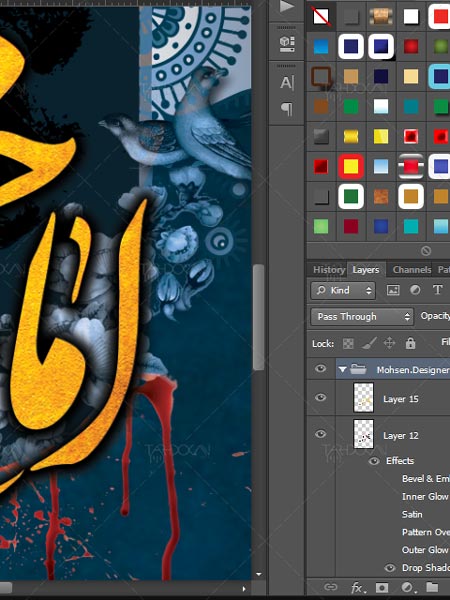The image size is (450, 600).
Task: Apply the green with white stroke style
Action: pyautogui.click(x=351, y=197)
